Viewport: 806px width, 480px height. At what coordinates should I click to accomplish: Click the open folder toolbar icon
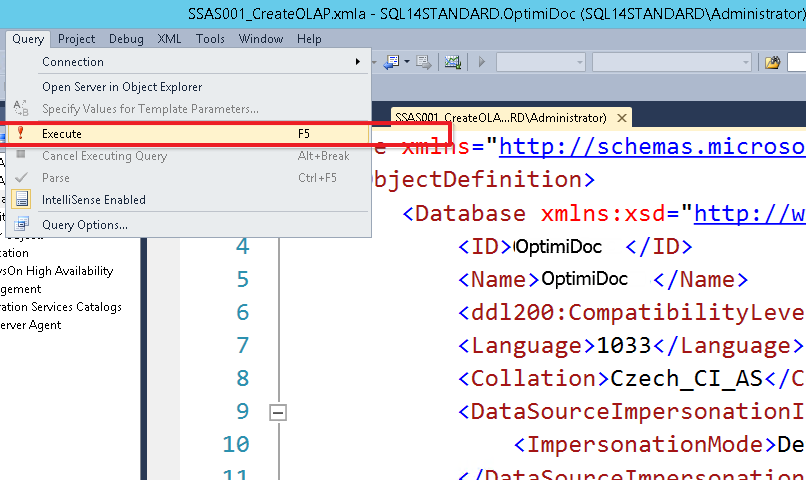[x=772, y=62]
